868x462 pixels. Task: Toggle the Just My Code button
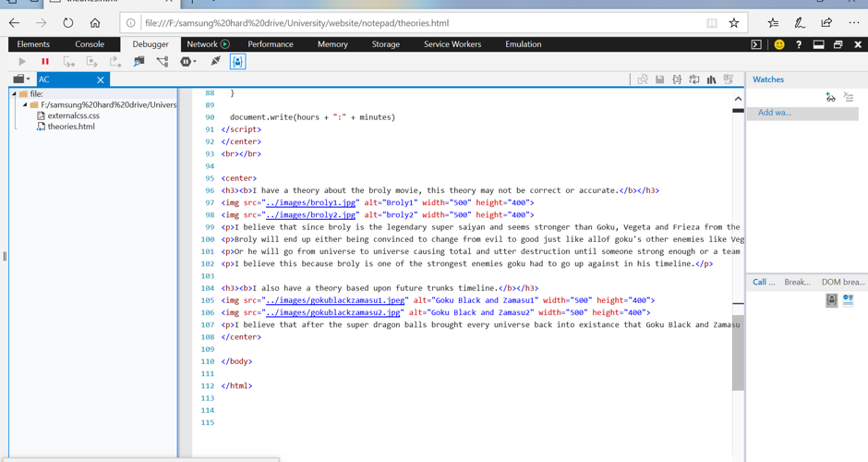(x=237, y=62)
